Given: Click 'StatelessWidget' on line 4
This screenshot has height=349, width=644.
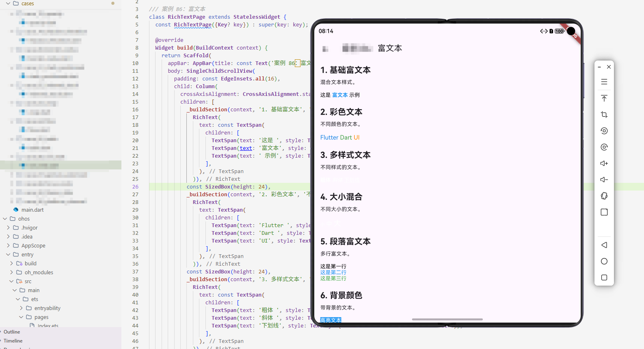Looking at the screenshot, I should [257, 17].
